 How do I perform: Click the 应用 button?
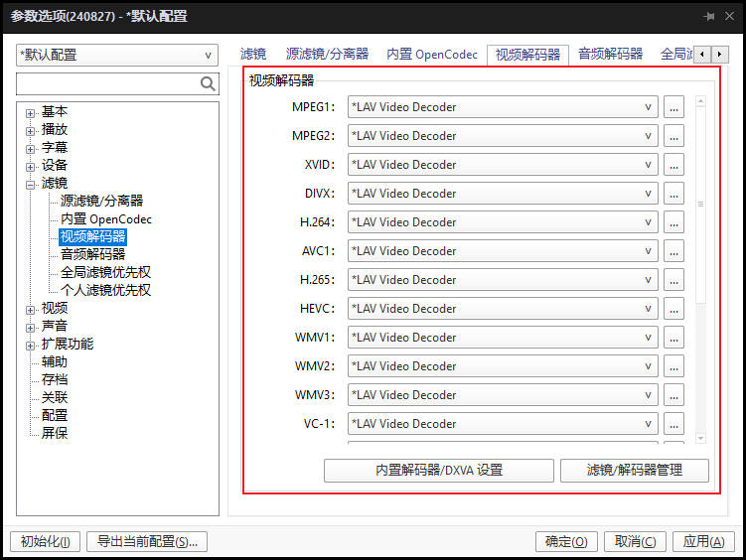703,541
